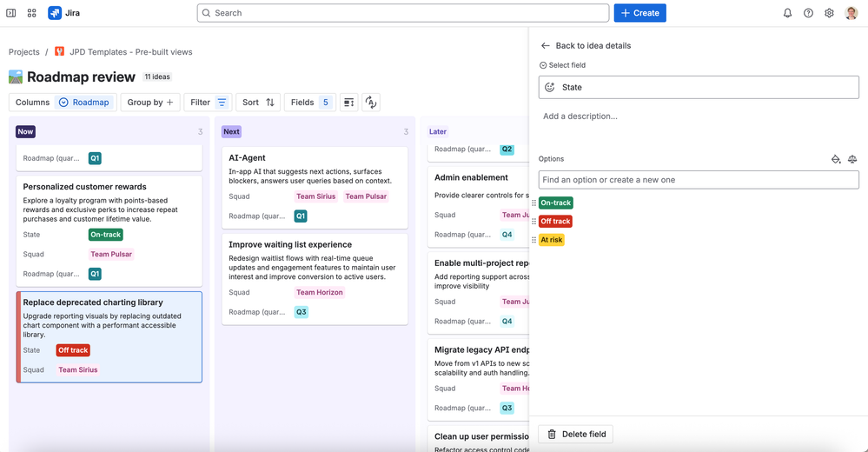The image size is (868, 452).
Task: Open option color formatting paint bucket
Action: pyautogui.click(x=836, y=159)
